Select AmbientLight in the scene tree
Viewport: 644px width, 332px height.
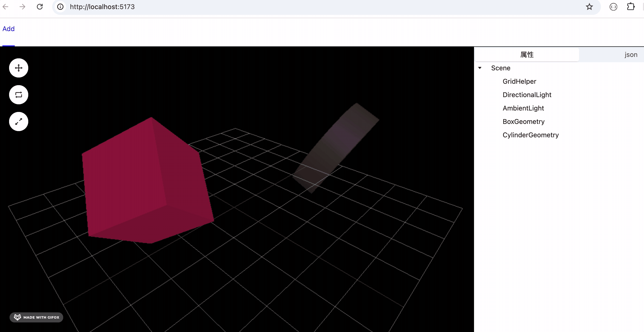(x=523, y=108)
